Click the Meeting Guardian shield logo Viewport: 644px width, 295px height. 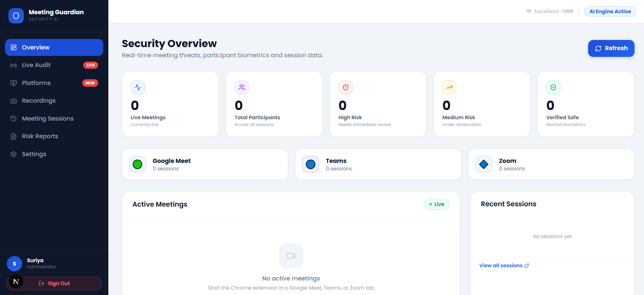[x=16, y=16]
